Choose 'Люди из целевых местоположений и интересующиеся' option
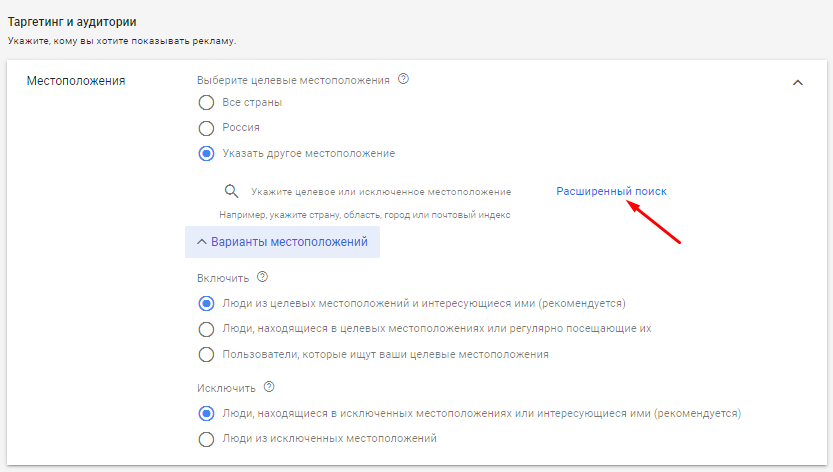Screen dimensions: 833x472 pos(207,303)
